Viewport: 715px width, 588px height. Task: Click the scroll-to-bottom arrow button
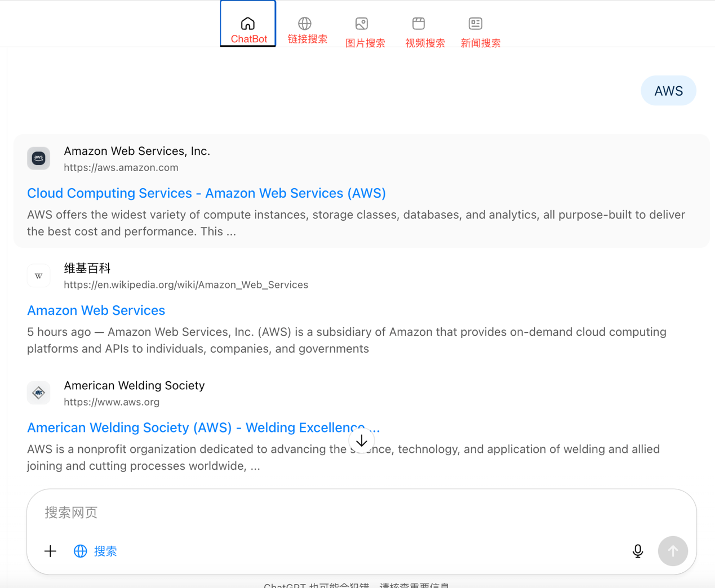(x=362, y=441)
